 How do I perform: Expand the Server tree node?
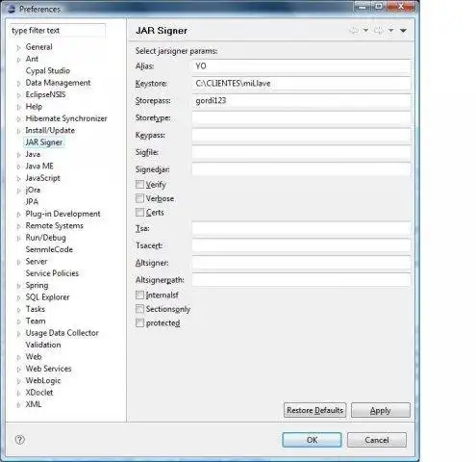pyautogui.click(x=18, y=262)
